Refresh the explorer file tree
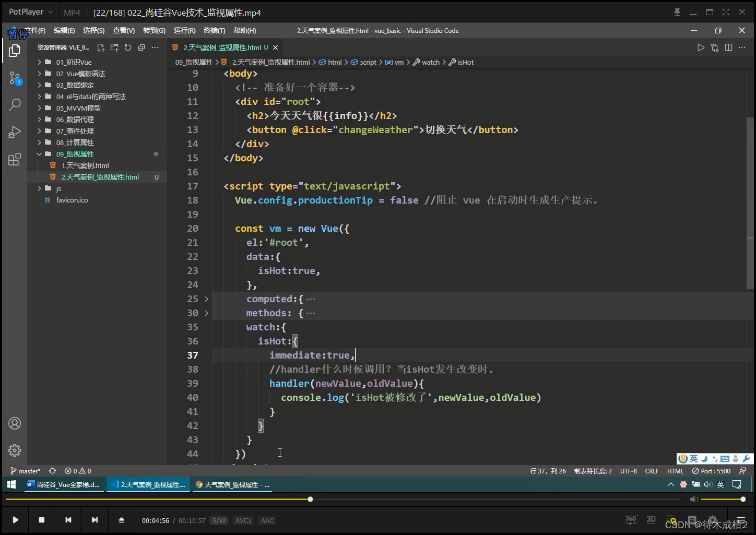 tap(128, 47)
